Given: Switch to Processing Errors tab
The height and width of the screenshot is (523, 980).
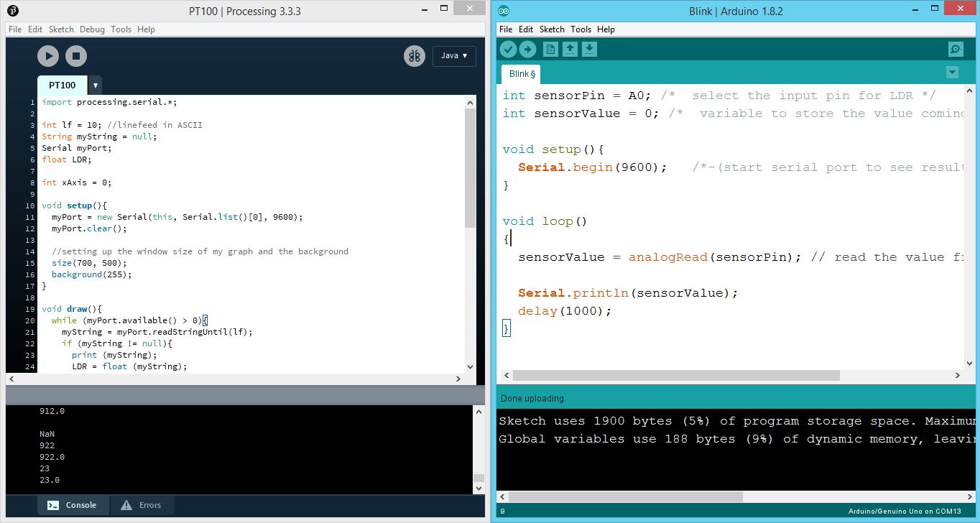Looking at the screenshot, I should pyautogui.click(x=142, y=505).
